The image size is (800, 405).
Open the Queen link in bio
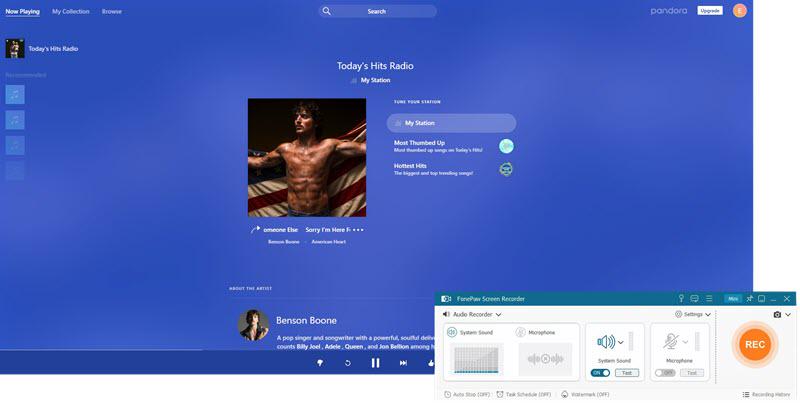point(354,347)
